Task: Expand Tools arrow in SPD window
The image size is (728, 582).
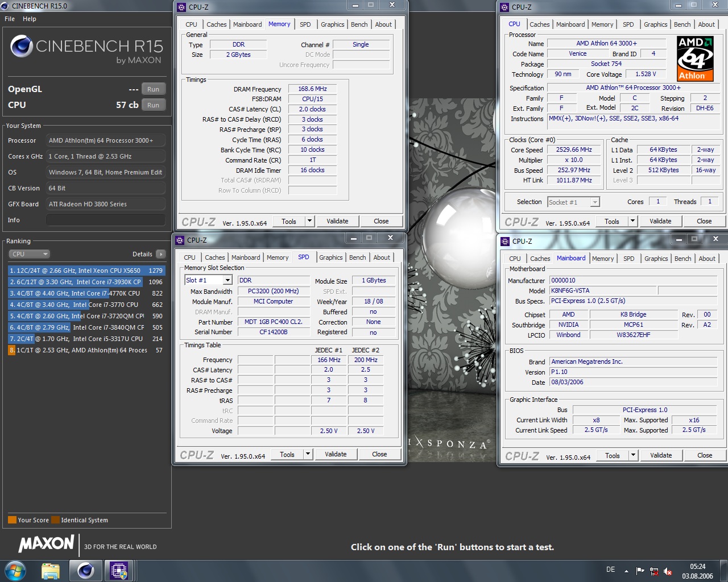Action: pyautogui.click(x=308, y=454)
